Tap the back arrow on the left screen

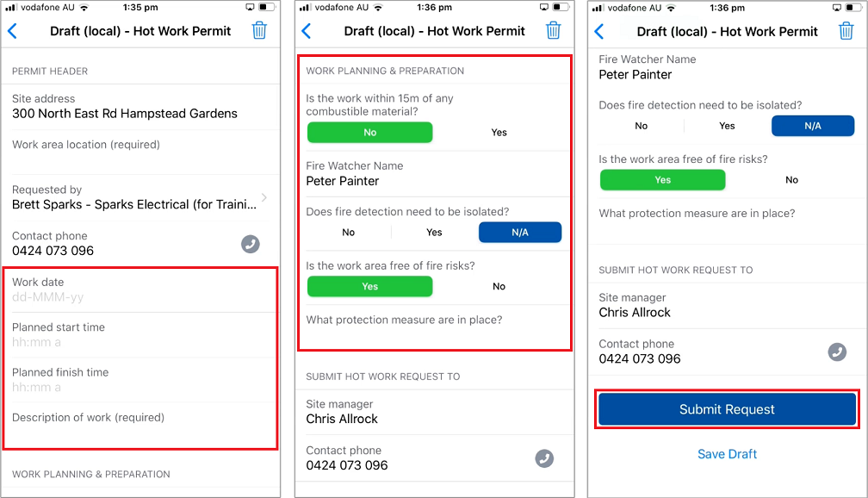12,31
